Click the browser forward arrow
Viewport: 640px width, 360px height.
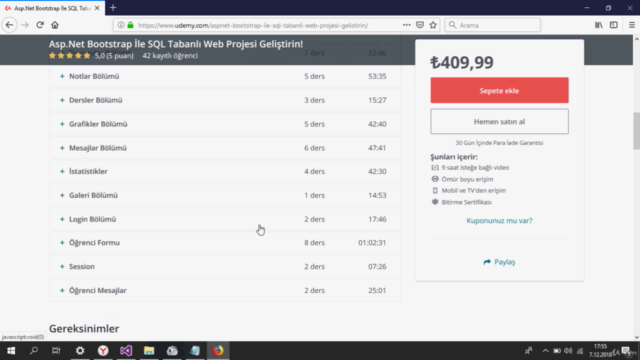pos(25,25)
